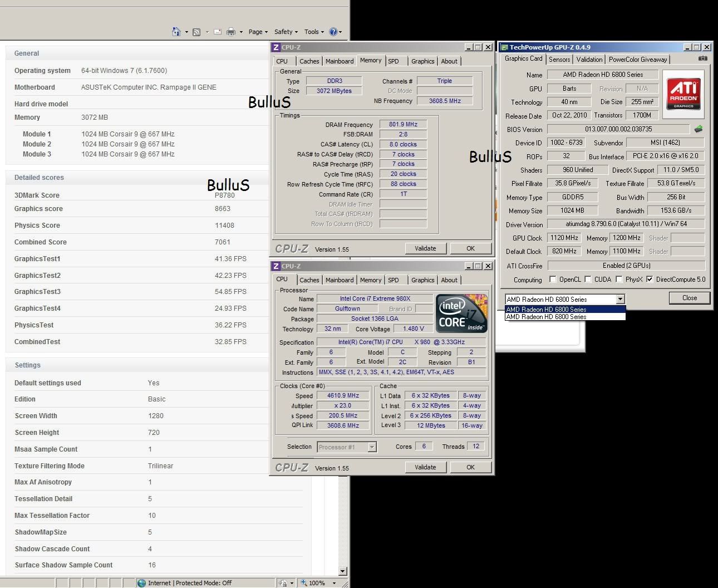Screen dimensions: 718x588
Task: Open Mainboard tab in CPU-Z processor window
Action: [x=340, y=280]
